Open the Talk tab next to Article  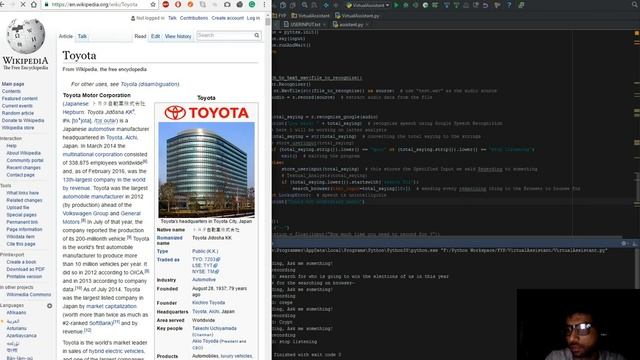click(82, 36)
